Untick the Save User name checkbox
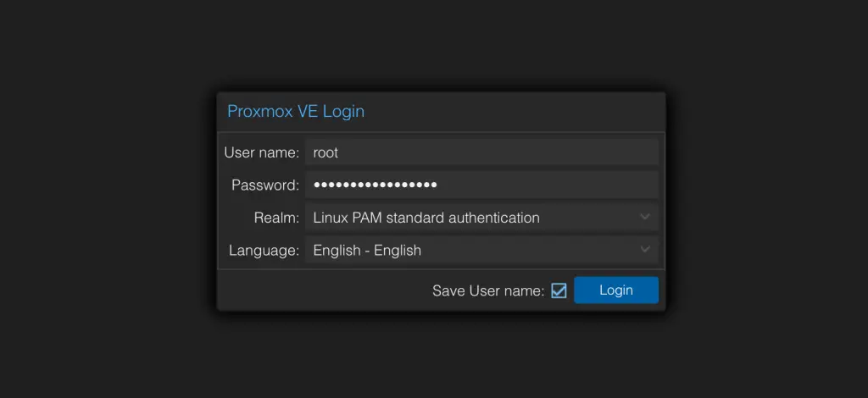The height and width of the screenshot is (398, 868). pos(559,290)
